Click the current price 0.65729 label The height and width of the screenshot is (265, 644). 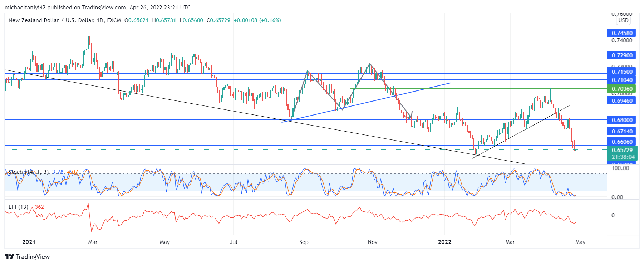(622, 150)
